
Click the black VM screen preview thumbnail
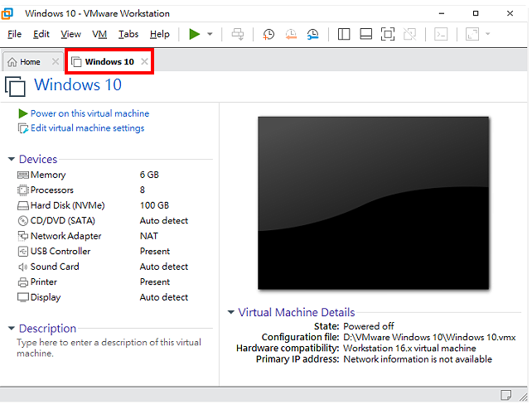coord(373,203)
